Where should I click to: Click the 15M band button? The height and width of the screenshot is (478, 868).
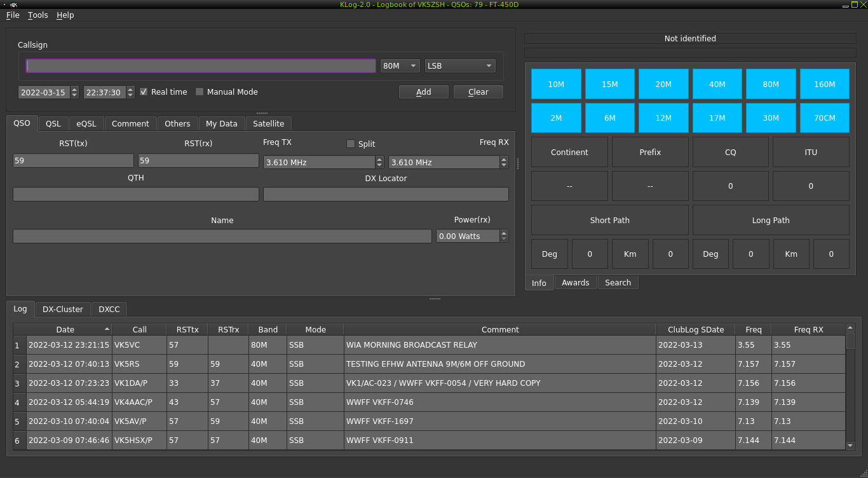tap(610, 84)
